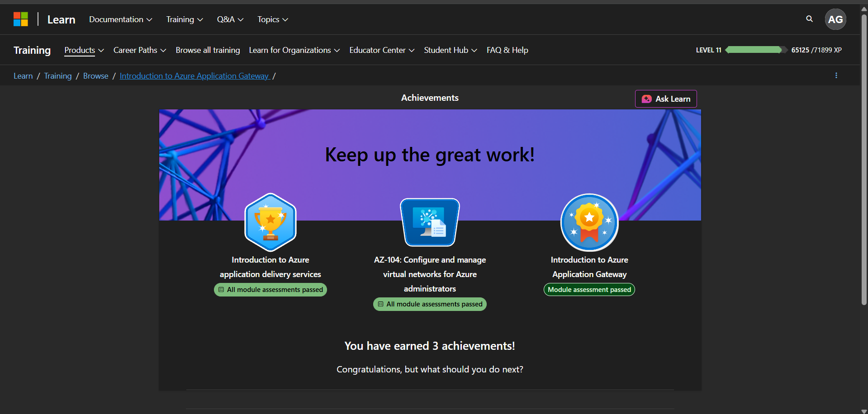Click the Application Gateway medal badge
The image size is (868, 414).
(x=589, y=222)
